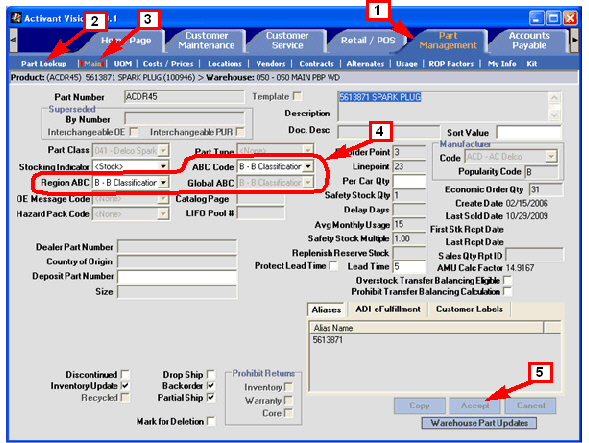Enable the Protect Lead Time checkbox
Screen dimensions: 589x443
point(334,266)
